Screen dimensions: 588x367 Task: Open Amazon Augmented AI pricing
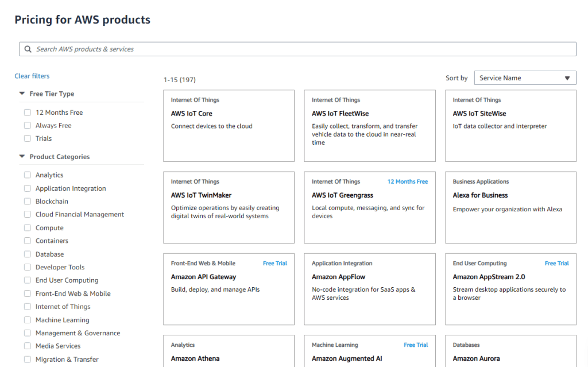[370, 351]
